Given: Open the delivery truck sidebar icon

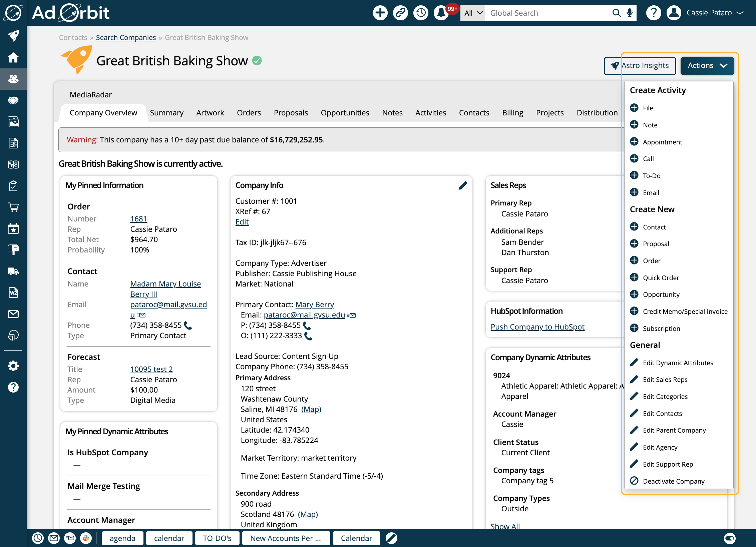Looking at the screenshot, I should tap(13, 271).
